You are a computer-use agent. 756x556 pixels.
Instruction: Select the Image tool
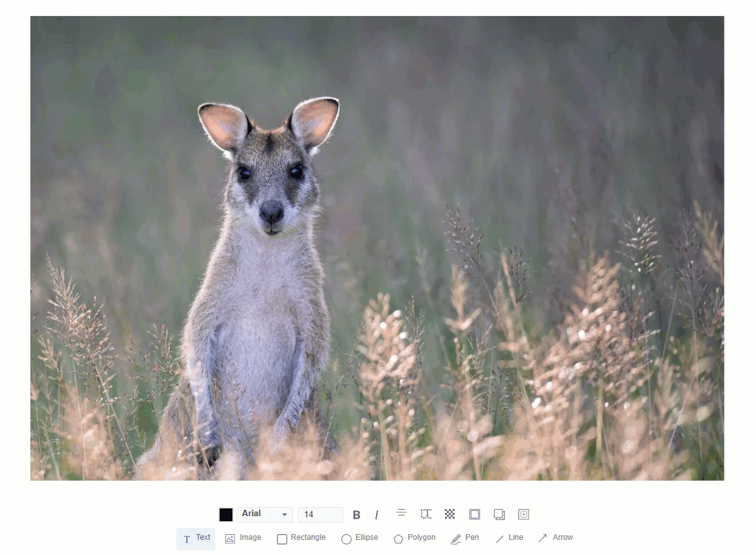click(243, 538)
